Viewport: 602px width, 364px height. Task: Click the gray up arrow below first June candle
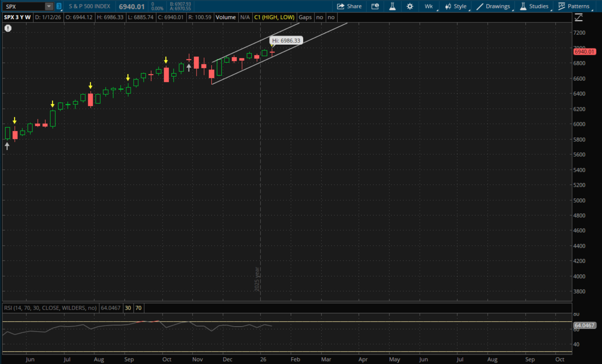click(x=7, y=146)
